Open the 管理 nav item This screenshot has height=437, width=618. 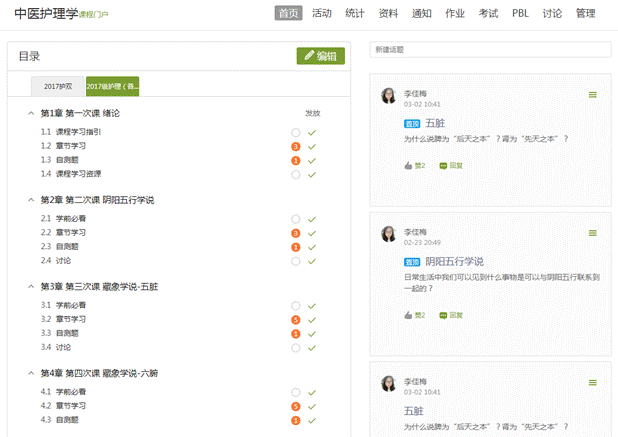pyautogui.click(x=585, y=13)
